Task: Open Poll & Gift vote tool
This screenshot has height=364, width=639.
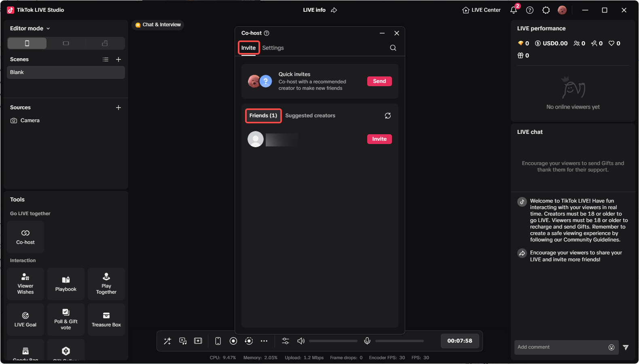Action: tap(66, 320)
